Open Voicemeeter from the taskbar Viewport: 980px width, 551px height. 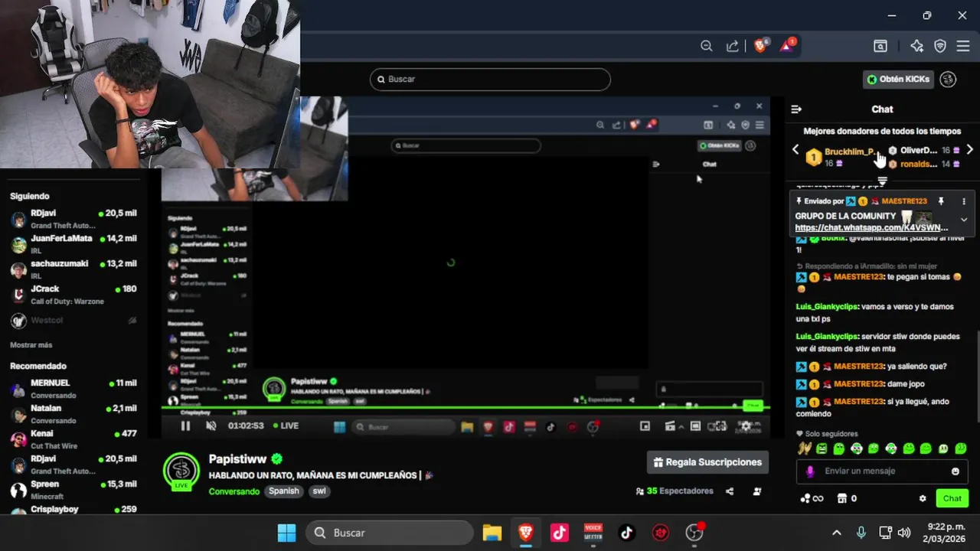(593, 533)
